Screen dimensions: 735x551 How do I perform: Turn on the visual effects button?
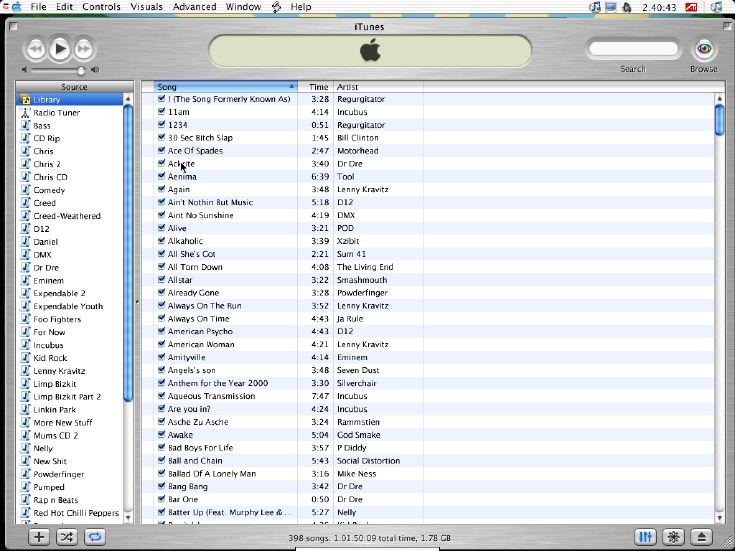674,537
